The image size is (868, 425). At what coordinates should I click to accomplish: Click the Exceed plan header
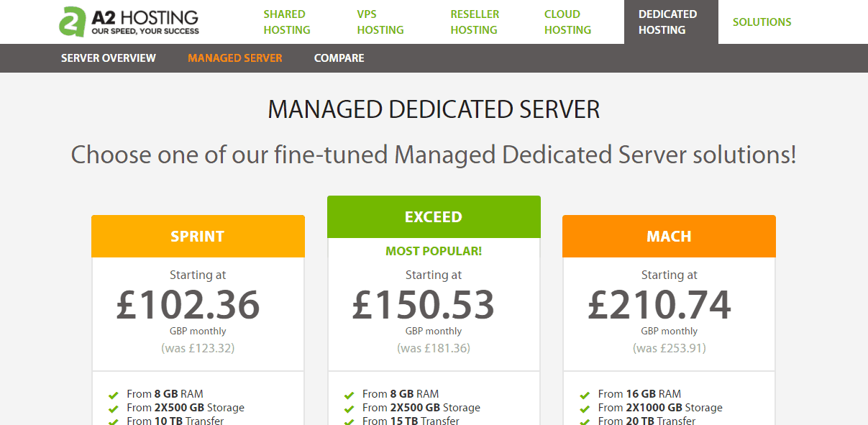(434, 216)
